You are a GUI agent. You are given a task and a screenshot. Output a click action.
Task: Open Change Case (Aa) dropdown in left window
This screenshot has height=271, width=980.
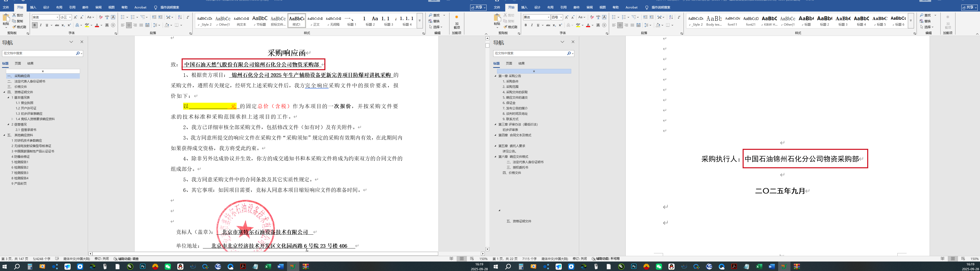(x=91, y=17)
